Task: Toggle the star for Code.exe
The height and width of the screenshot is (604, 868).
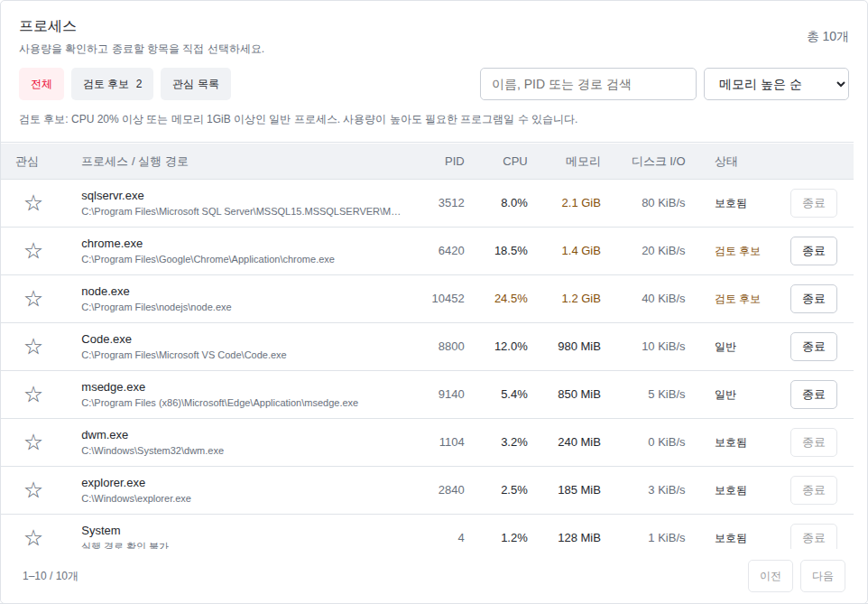Action: 33,347
